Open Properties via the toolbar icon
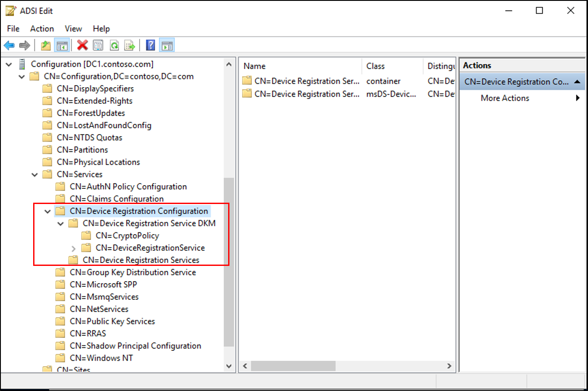The image size is (588, 391). [98, 45]
